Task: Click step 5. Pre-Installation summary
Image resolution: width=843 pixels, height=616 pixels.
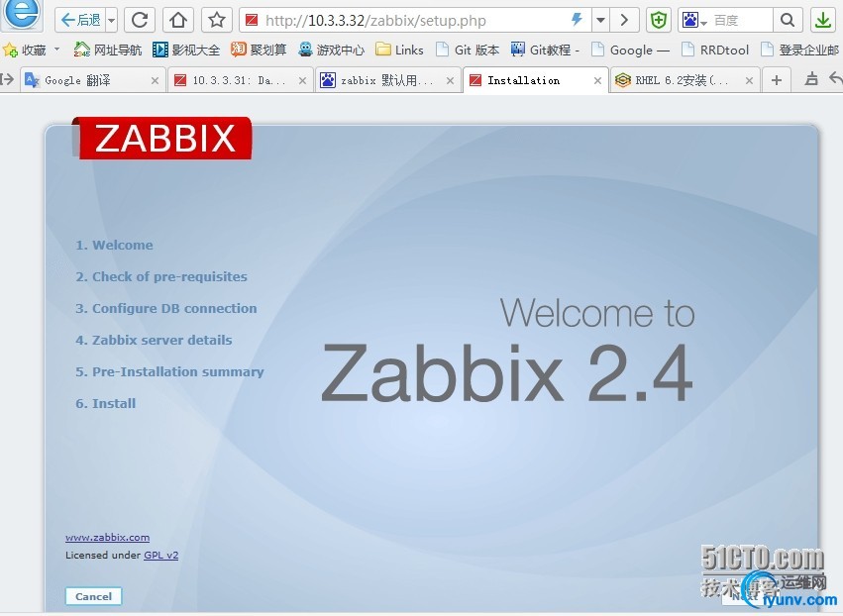Action: coord(170,372)
